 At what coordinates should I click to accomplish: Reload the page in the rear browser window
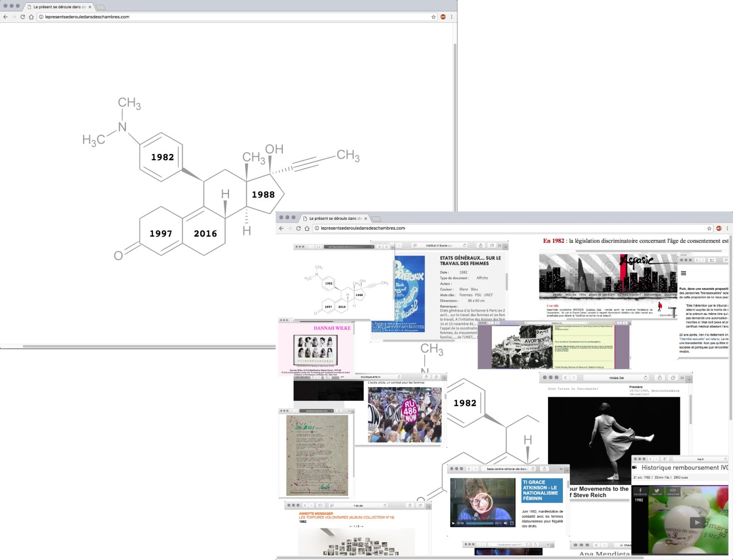tap(22, 17)
